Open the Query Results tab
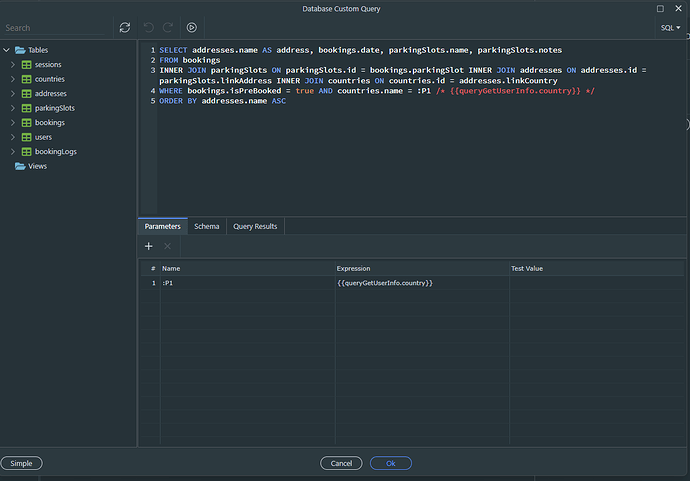The height and width of the screenshot is (481, 690). 255,227
